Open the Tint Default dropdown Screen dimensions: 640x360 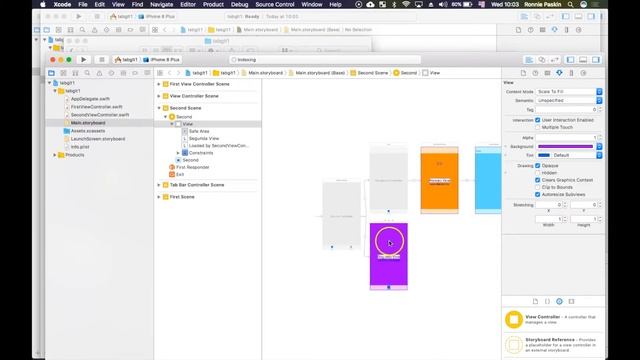tap(577, 155)
